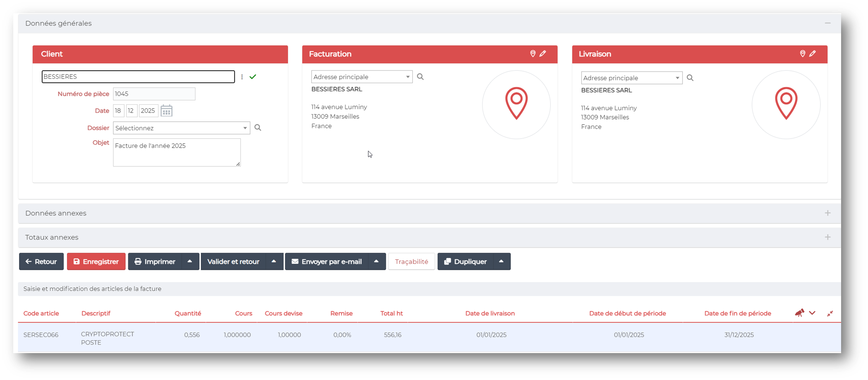Viewport: 868px width, 380px height.
Task: Open Livraison Adresse principale dropdown
Action: coord(631,78)
